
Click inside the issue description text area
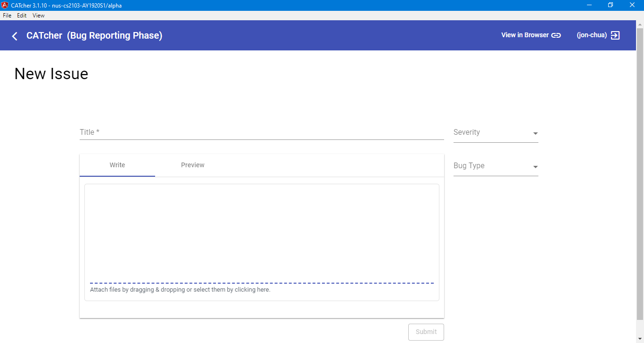point(262,233)
